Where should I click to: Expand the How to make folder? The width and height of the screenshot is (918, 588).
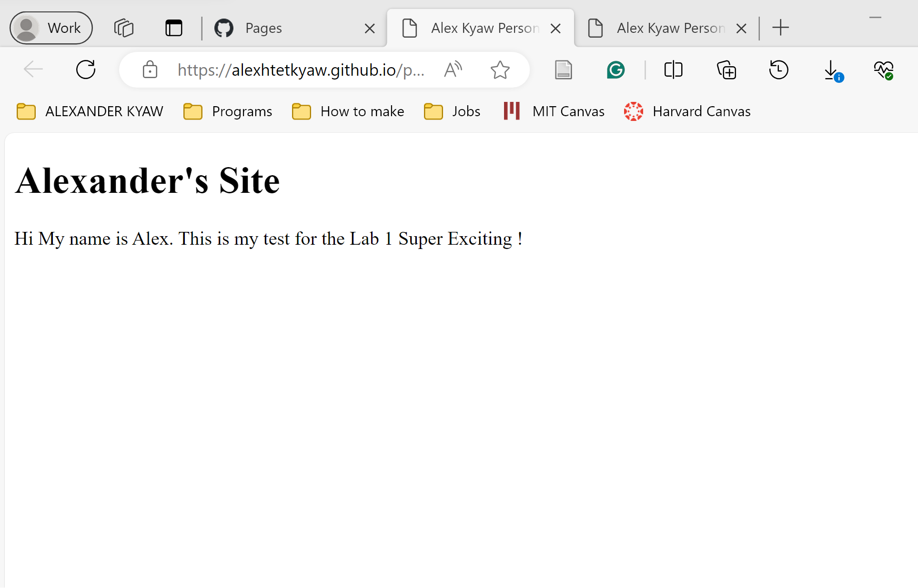click(x=348, y=111)
